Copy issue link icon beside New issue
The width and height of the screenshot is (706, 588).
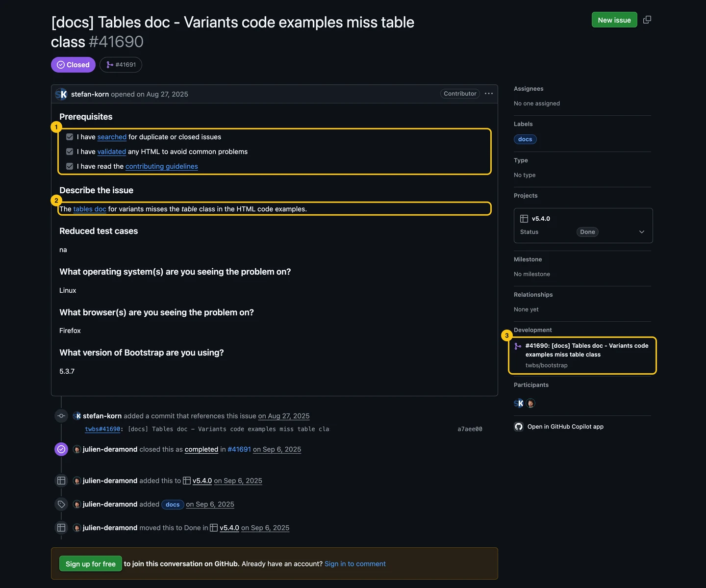click(647, 20)
